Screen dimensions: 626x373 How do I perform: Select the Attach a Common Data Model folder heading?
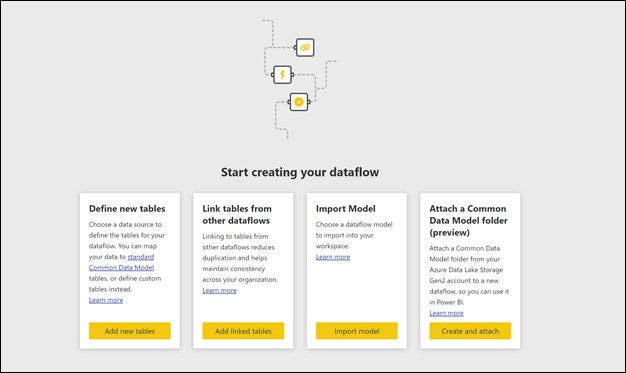coord(468,220)
